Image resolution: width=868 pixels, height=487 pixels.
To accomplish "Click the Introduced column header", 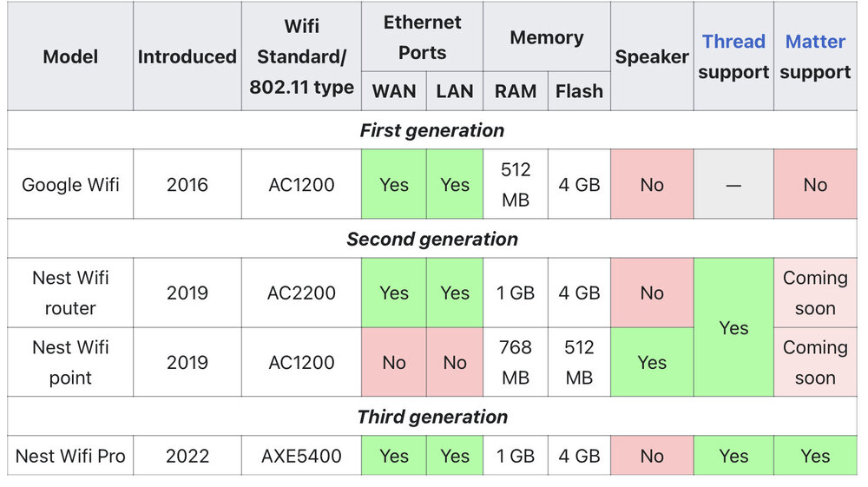I will (x=187, y=56).
